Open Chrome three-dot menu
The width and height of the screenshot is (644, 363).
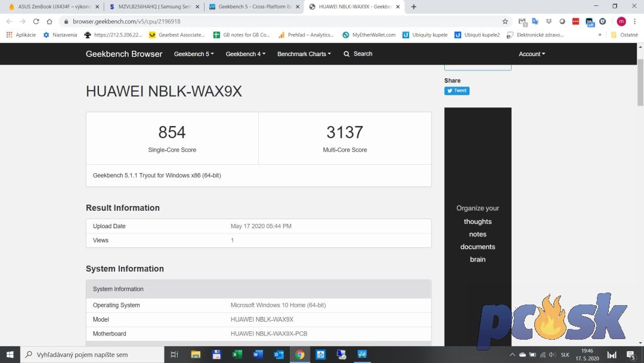point(634,21)
